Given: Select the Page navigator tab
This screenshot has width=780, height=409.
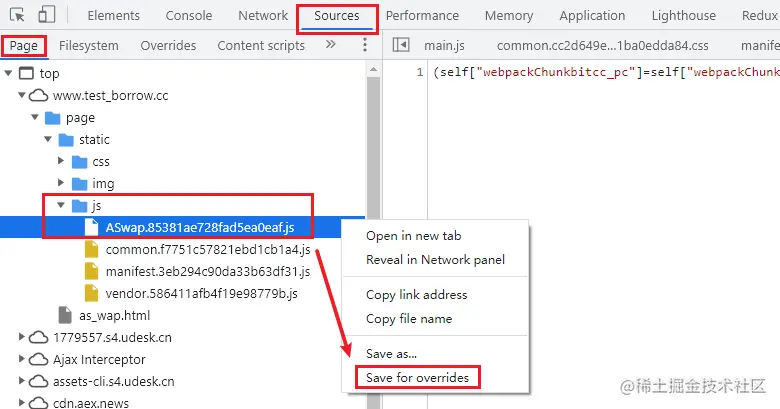Looking at the screenshot, I should pyautogui.click(x=23, y=46).
